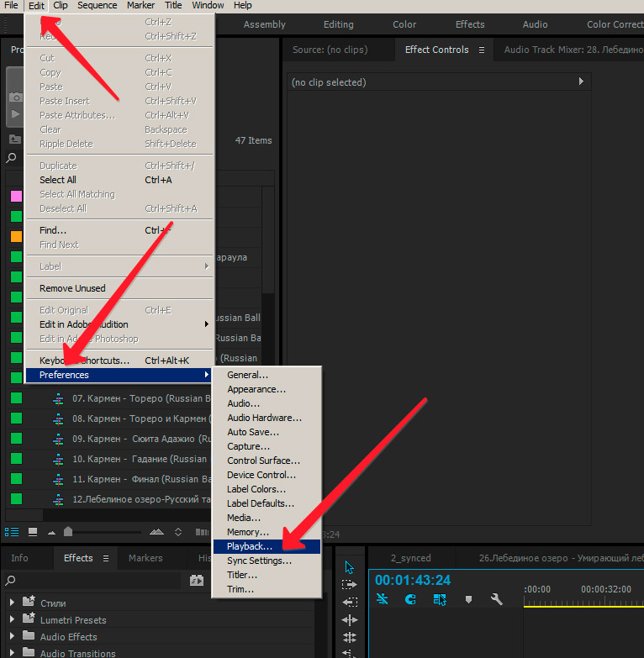
Task: Open the Editing workspace
Action: click(338, 24)
